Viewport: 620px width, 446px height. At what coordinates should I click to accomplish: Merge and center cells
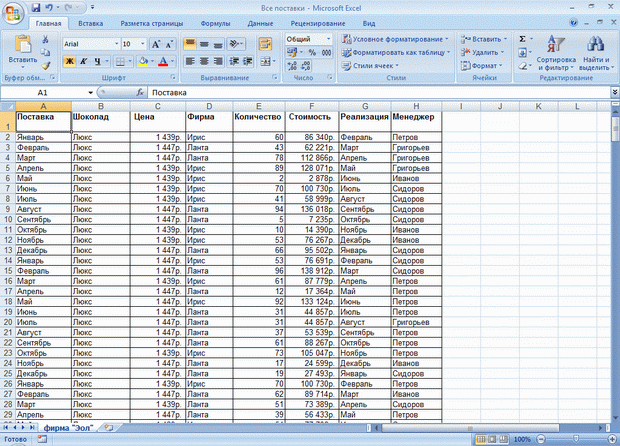click(x=265, y=61)
